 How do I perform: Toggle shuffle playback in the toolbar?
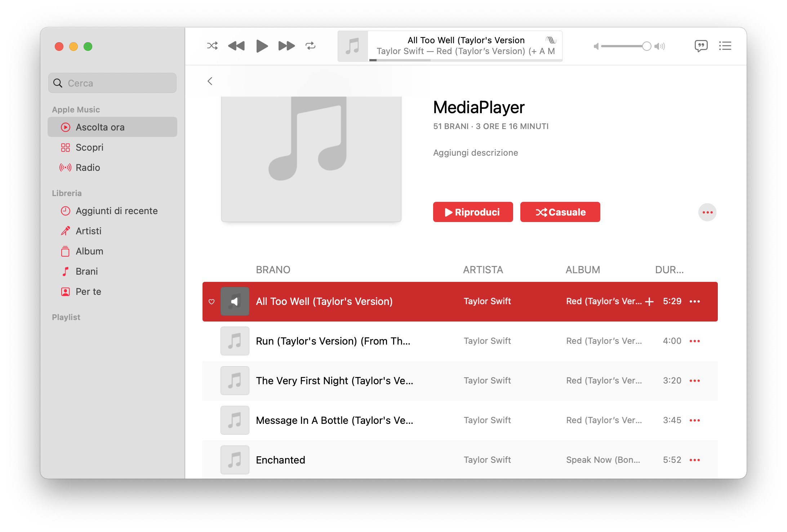tap(212, 46)
